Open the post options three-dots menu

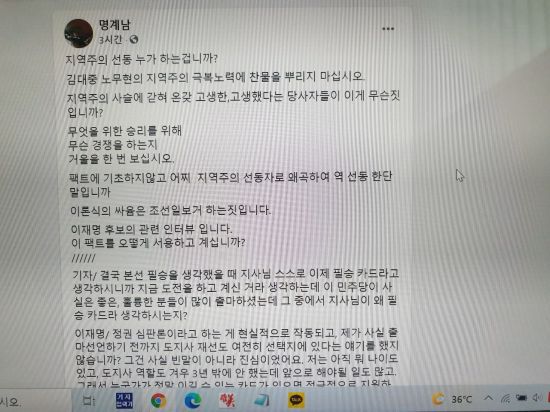click(x=388, y=29)
